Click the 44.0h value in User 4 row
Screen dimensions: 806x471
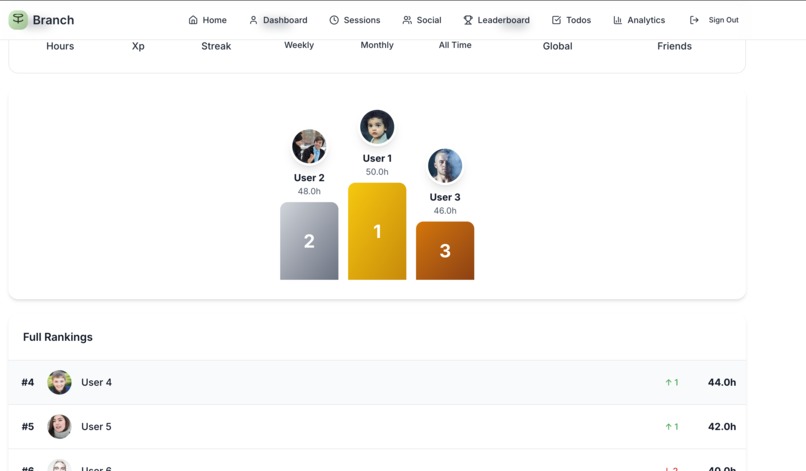(x=722, y=383)
